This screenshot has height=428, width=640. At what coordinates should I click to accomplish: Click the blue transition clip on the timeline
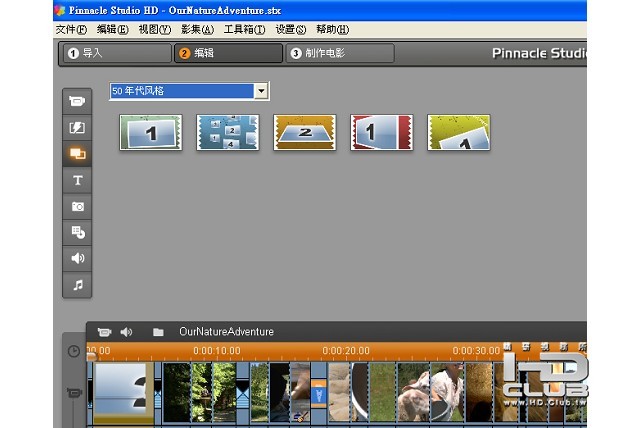pos(319,392)
